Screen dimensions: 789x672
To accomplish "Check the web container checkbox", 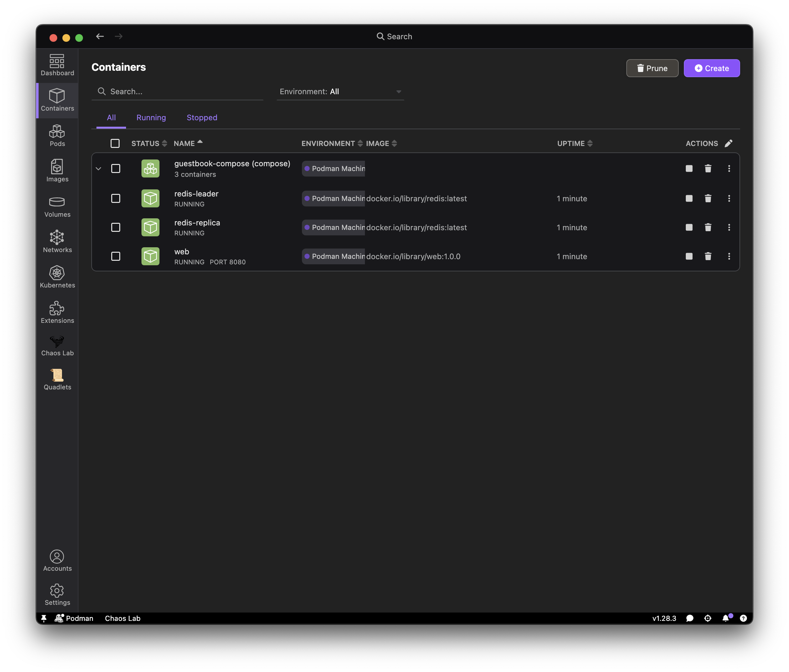I will point(115,256).
